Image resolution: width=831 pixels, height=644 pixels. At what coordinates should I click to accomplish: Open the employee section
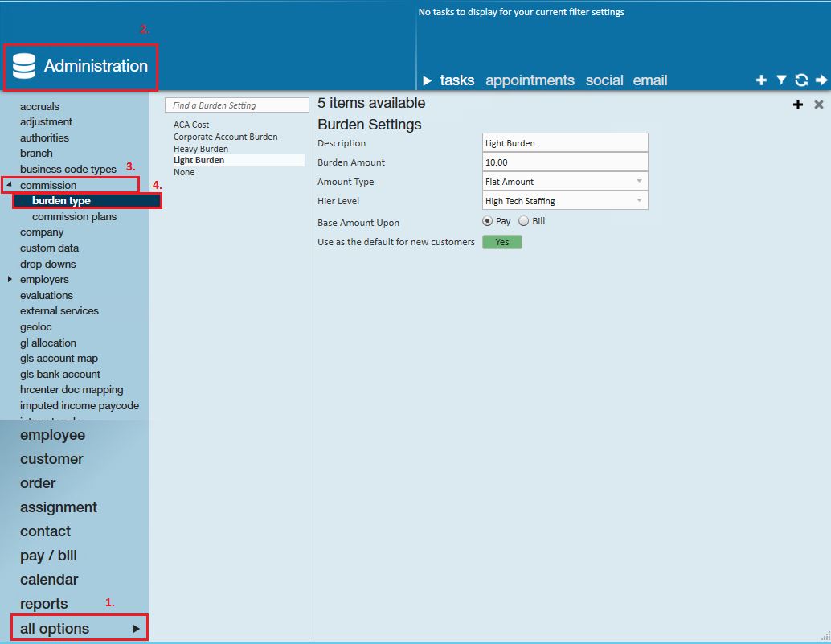point(52,435)
